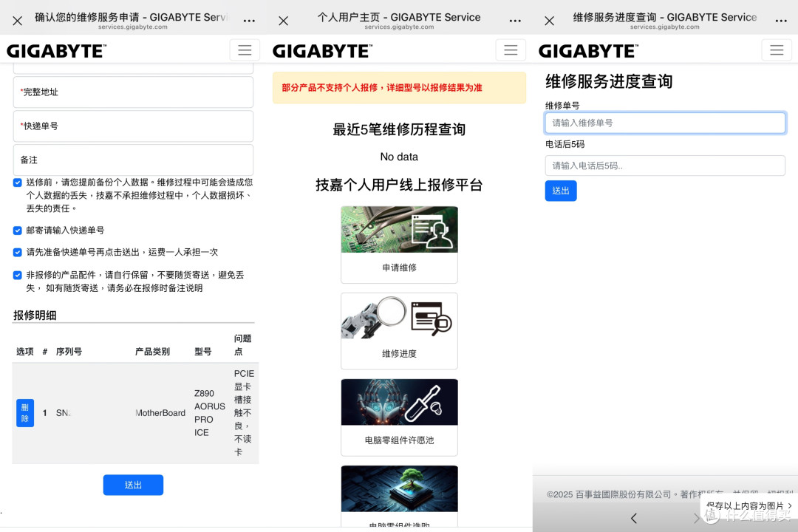This screenshot has height=532, width=798.
Task: Click the 维修进度 label
Action: click(x=400, y=354)
